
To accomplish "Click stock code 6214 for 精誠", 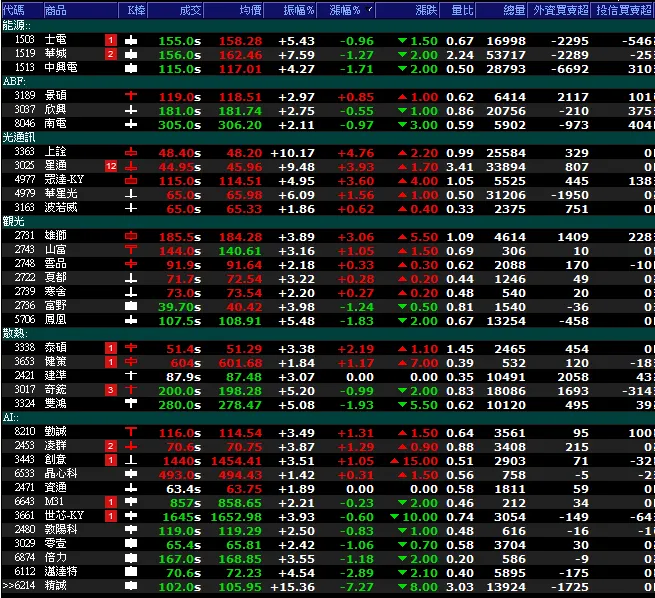I will click(x=25, y=585).
